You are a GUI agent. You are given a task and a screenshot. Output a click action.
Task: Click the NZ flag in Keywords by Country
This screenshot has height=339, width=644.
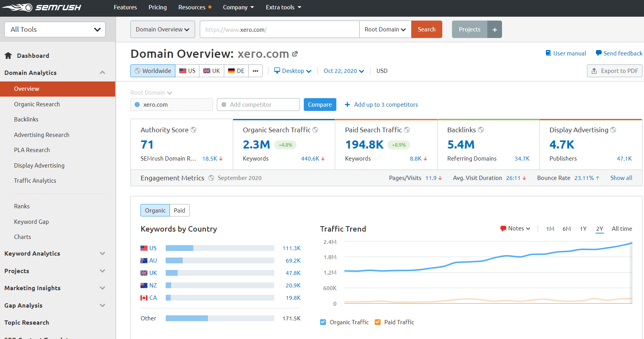(x=144, y=285)
